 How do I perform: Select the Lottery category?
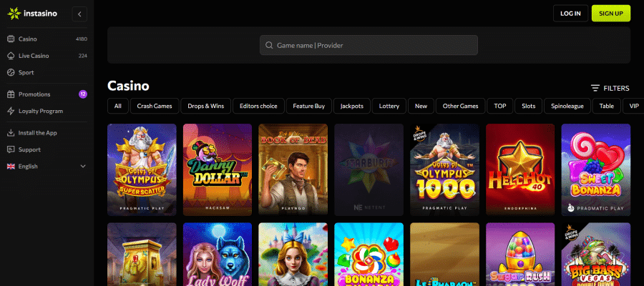coord(389,106)
